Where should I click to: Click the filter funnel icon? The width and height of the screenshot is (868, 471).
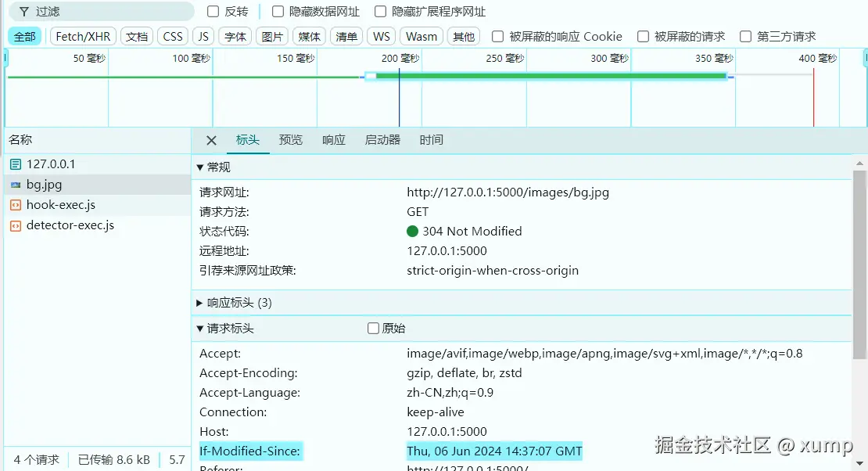pyautogui.click(x=23, y=12)
